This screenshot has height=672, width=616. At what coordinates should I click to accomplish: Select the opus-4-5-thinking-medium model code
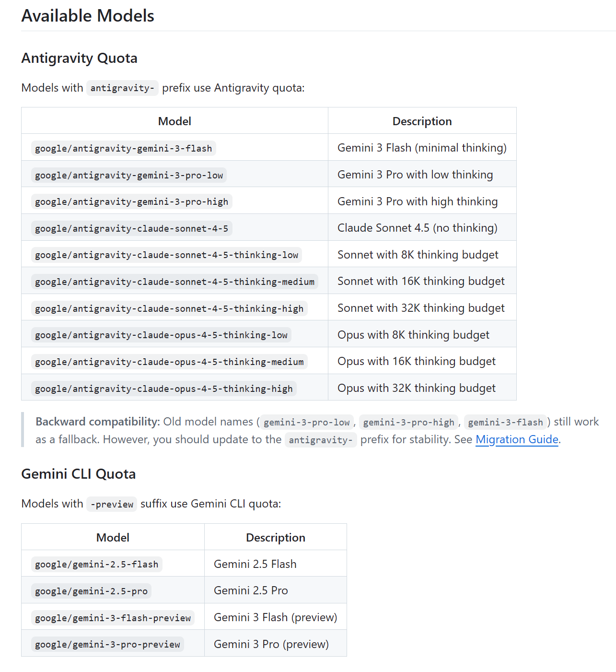coord(169,362)
